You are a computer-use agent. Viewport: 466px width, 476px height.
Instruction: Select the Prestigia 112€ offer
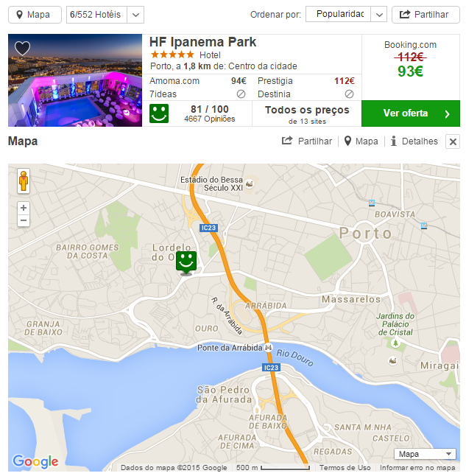[x=306, y=81]
